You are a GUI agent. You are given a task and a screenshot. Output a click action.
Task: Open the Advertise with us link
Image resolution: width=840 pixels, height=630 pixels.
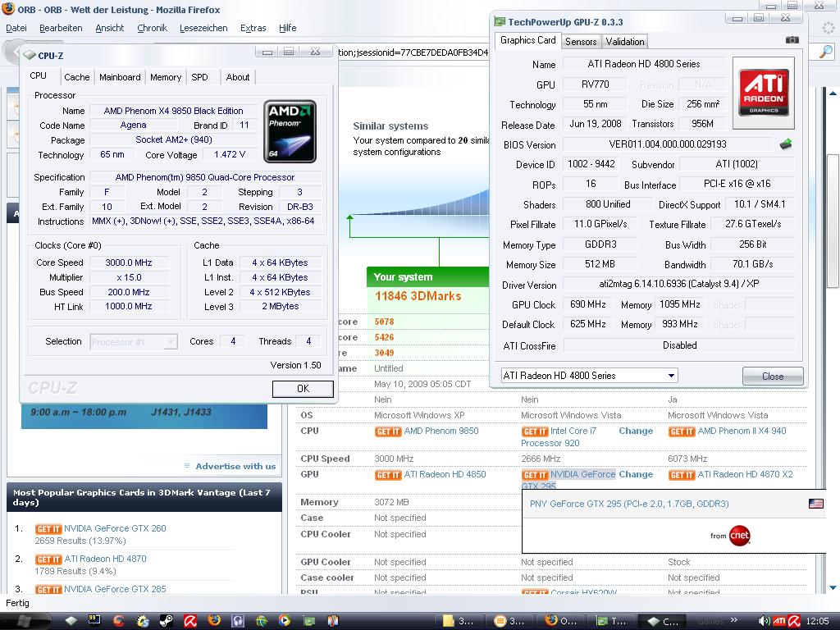235,466
